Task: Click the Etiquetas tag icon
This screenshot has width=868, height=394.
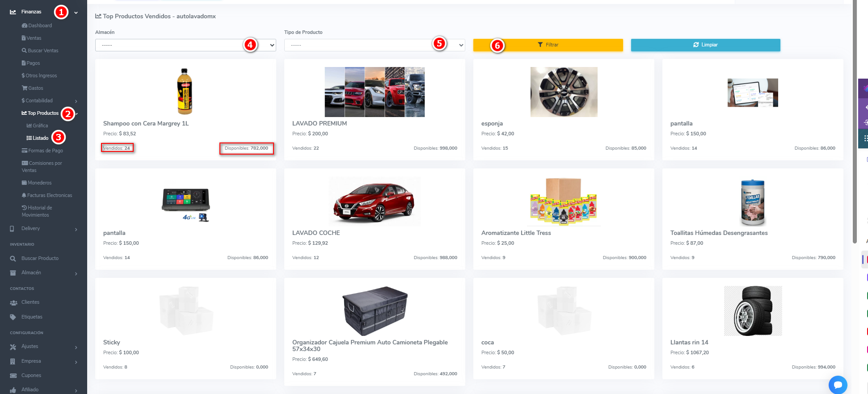Action: pyautogui.click(x=13, y=317)
